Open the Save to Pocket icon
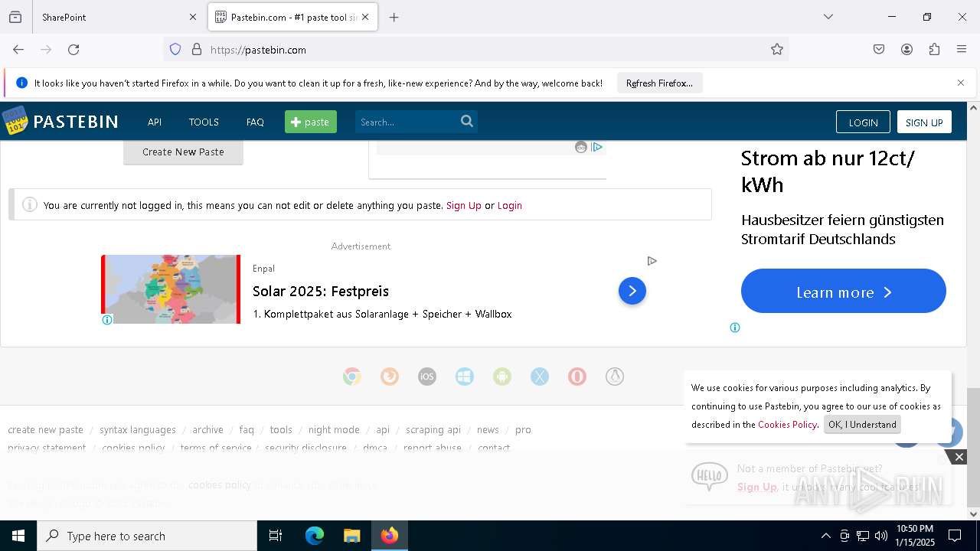 tap(879, 50)
